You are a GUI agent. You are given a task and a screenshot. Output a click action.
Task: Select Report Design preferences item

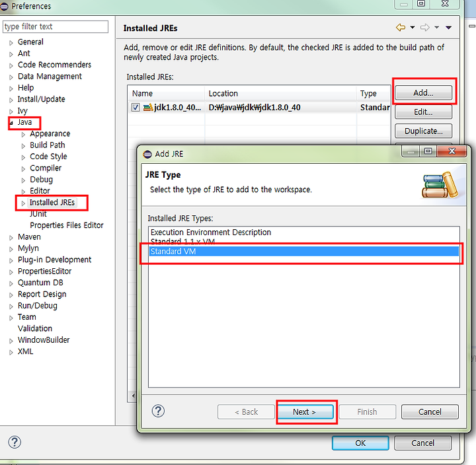point(42,294)
